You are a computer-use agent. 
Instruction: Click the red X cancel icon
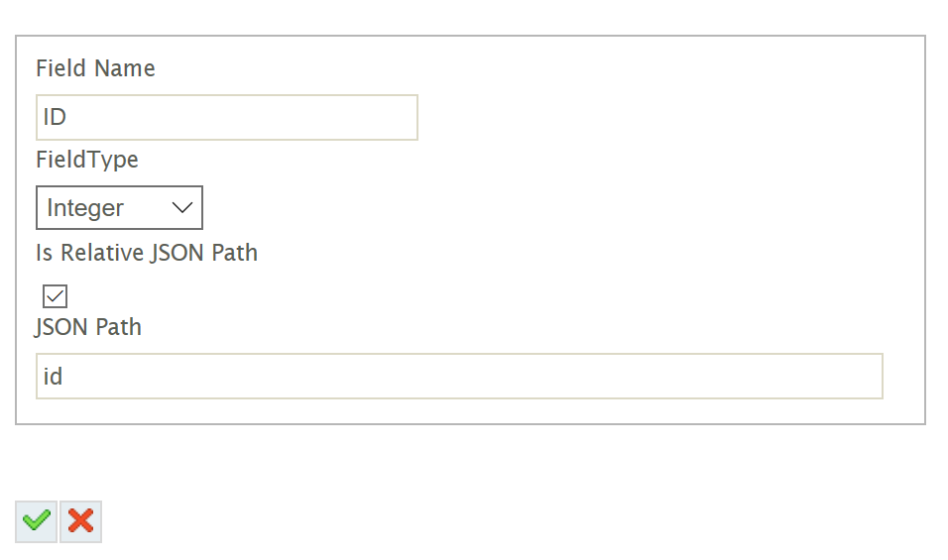(x=80, y=521)
